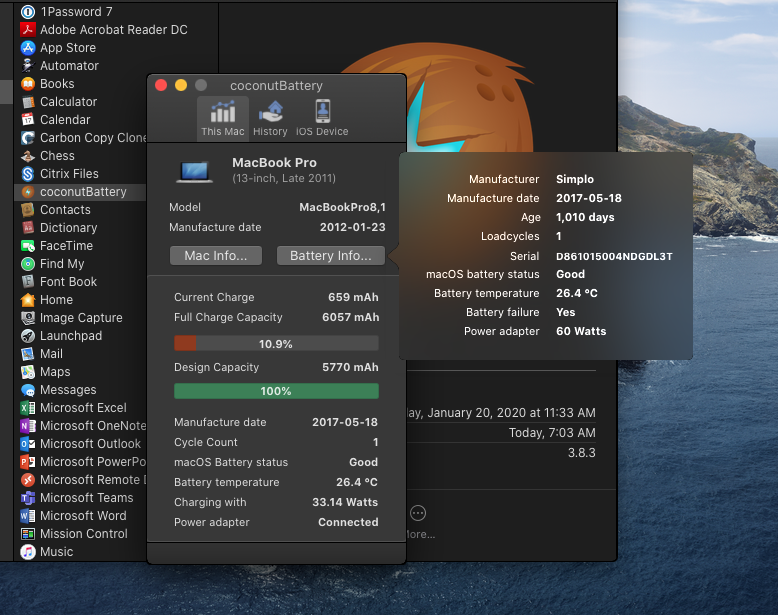This screenshot has height=615, width=778.
Task: Close the coconutBattery window
Action: [x=161, y=85]
